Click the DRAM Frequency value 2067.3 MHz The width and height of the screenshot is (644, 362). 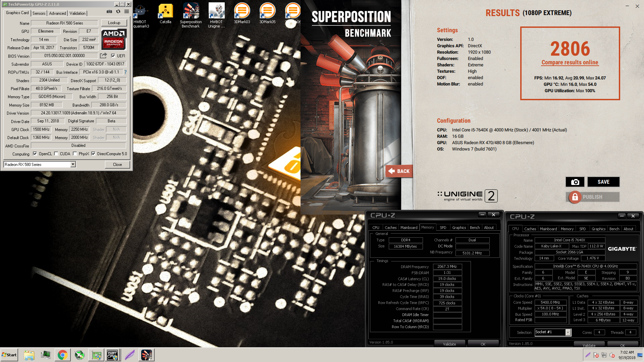pos(447,267)
